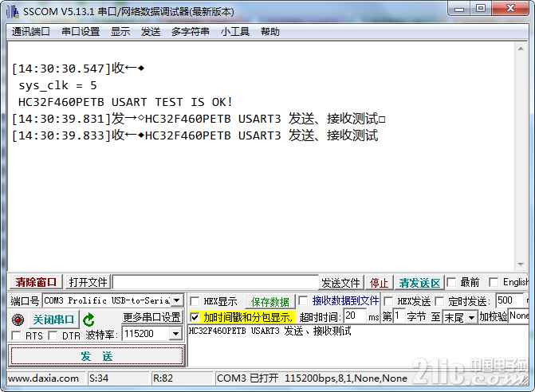Click the [14:30:39.831] sent log line
Screen dimensions: 535x392
tap(199, 119)
